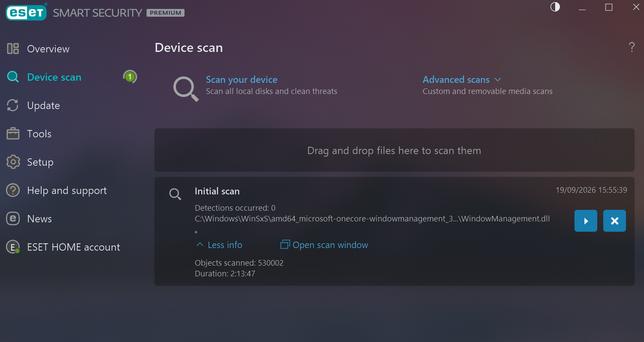Image resolution: width=644 pixels, height=342 pixels.
Task: Click the ESET HOME account icon
Action: click(13, 247)
